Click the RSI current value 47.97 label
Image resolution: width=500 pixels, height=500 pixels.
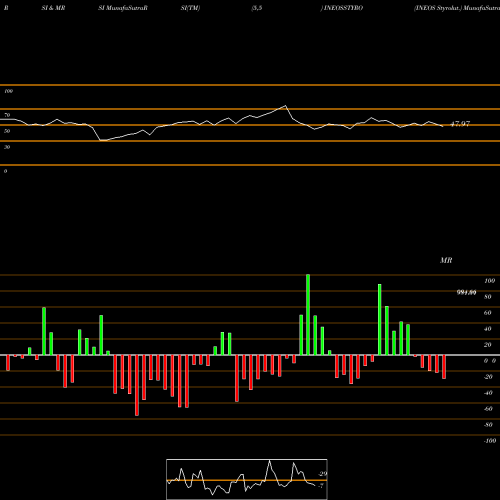(x=460, y=124)
